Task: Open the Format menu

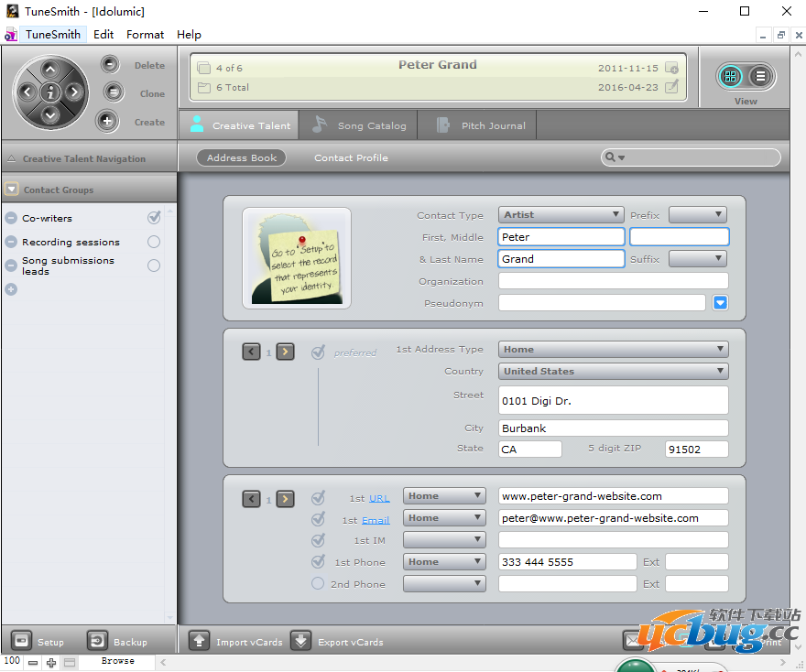Action: pyautogui.click(x=146, y=35)
